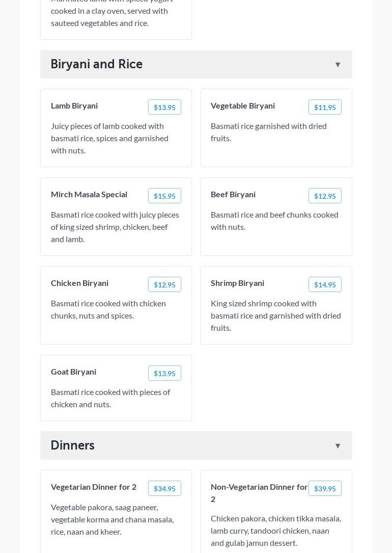Choose Chicken Biryani $12.95 price button
392x553 pixels.
[164, 284]
